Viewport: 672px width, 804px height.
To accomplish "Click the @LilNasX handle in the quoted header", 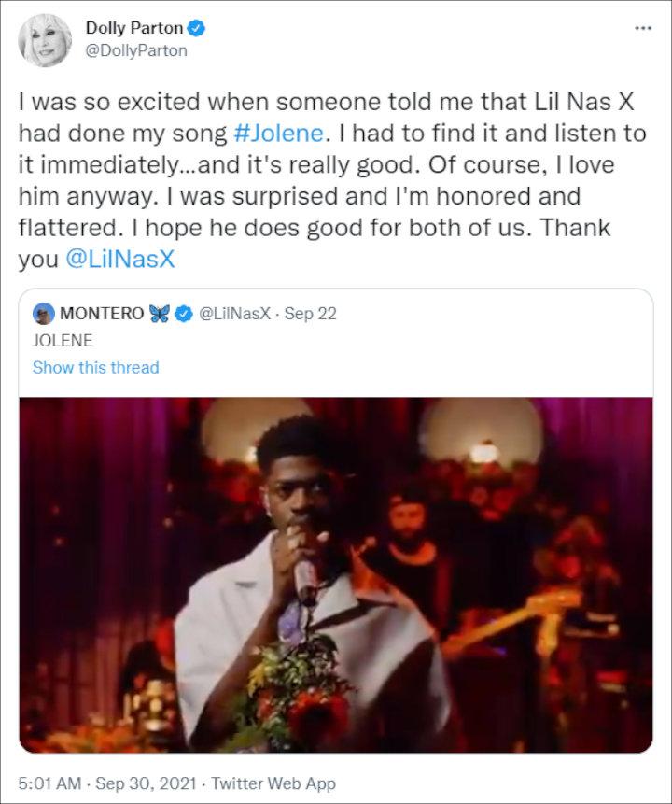I will pyautogui.click(x=233, y=314).
